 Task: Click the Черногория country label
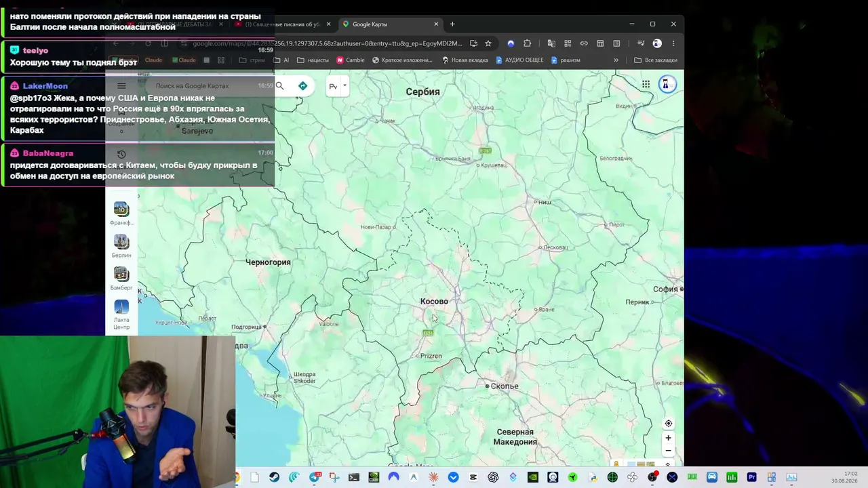[268, 262]
